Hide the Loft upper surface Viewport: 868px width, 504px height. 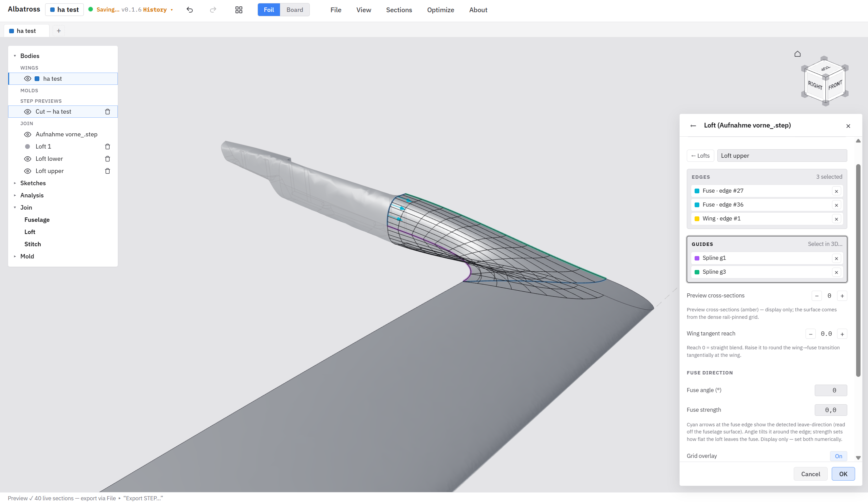tap(27, 171)
